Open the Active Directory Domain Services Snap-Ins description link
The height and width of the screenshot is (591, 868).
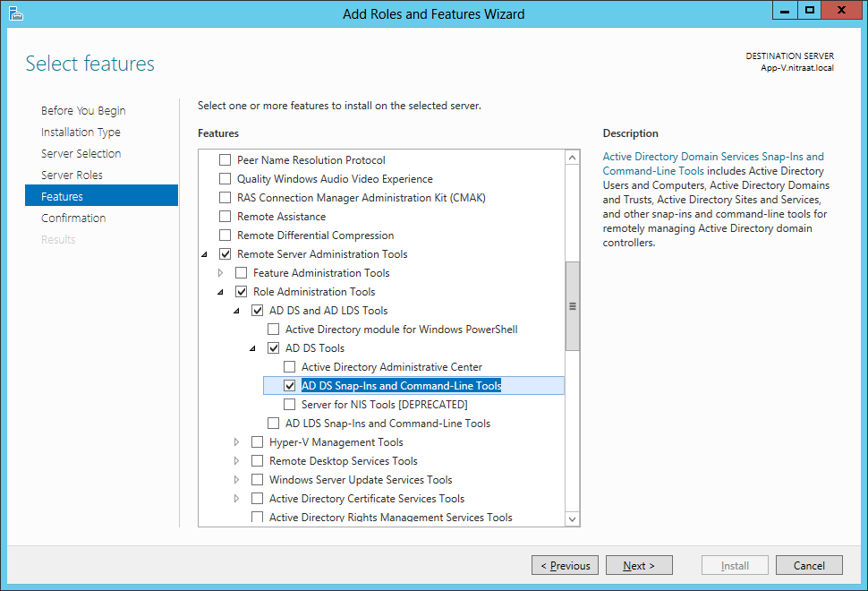(713, 164)
